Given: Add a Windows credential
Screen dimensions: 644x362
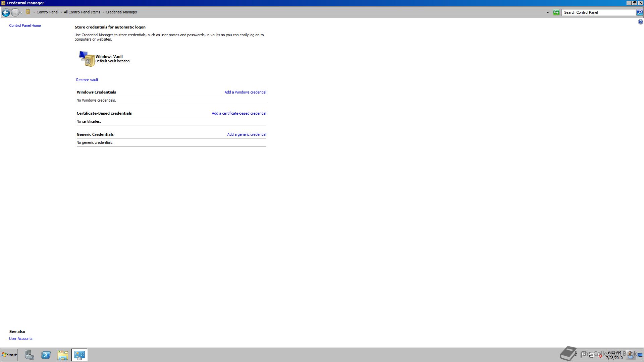Looking at the screenshot, I should (245, 92).
